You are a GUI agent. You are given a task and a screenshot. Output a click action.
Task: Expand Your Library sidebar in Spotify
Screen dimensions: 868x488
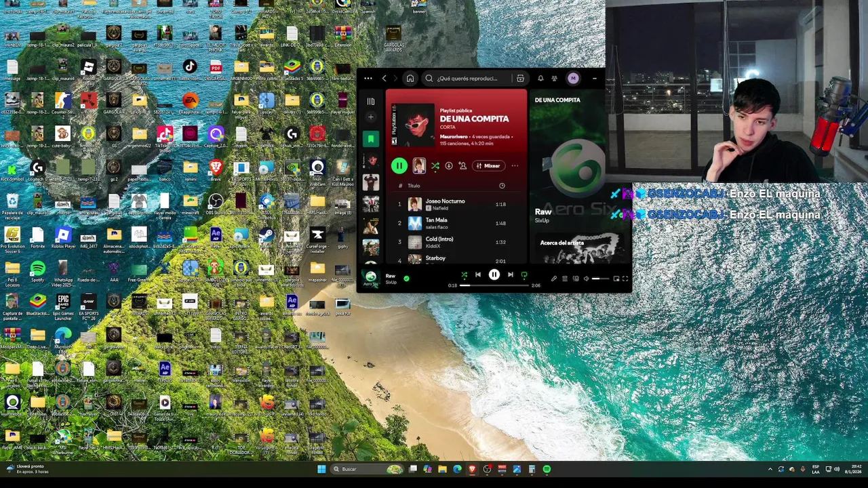pos(371,102)
